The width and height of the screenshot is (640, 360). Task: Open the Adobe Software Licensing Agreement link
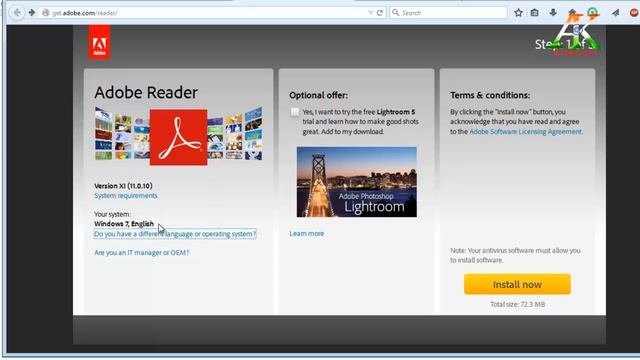pos(525,131)
